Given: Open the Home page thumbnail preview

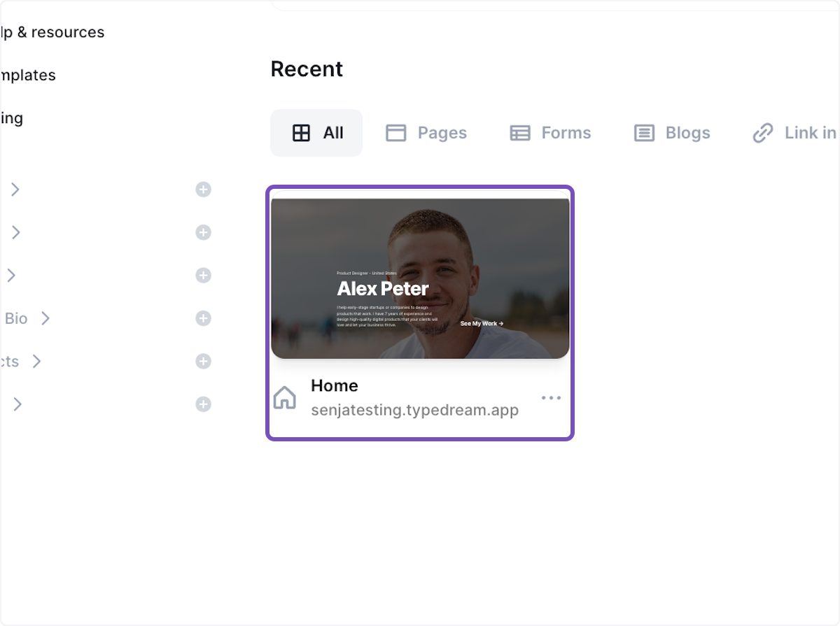Looking at the screenshot, I should tap(419, 278).
